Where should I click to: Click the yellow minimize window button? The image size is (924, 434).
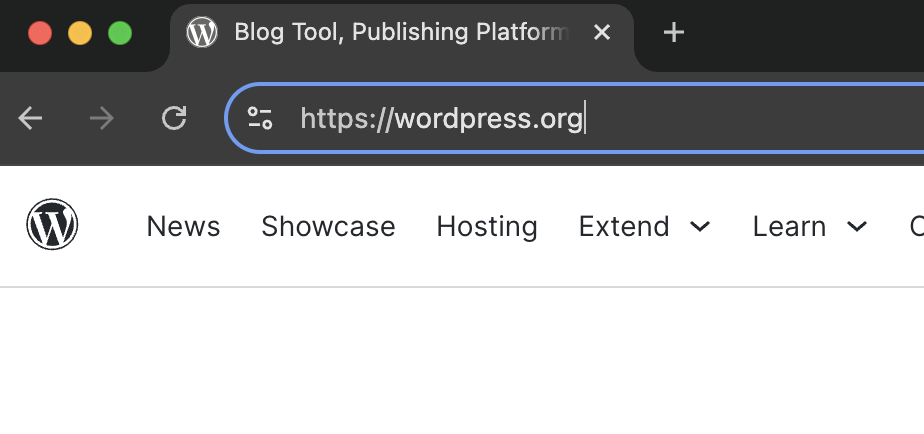click(80, 32)
